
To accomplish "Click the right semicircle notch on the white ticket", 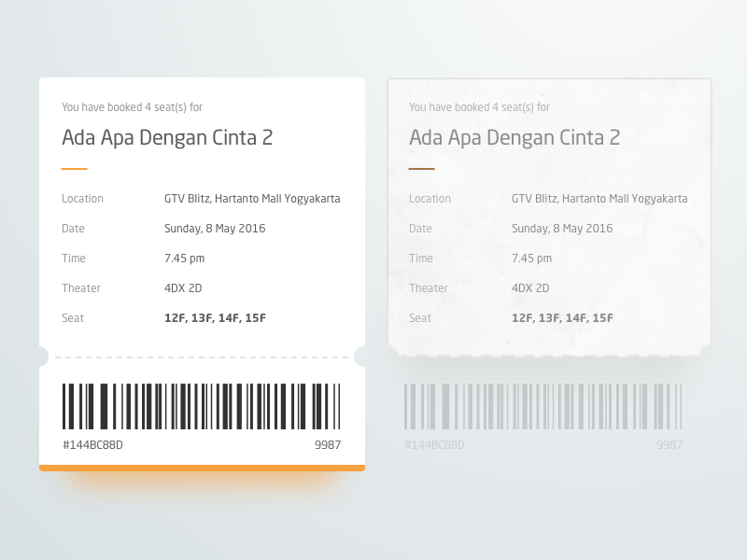I will click(362, 357).
